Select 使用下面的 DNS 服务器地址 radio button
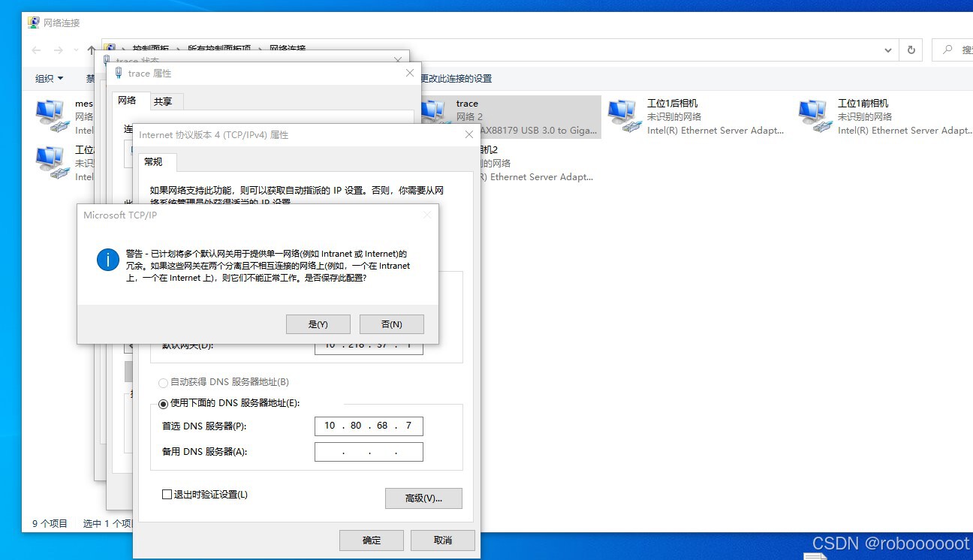Screen dimensions: 973x560 coord(164,404)
